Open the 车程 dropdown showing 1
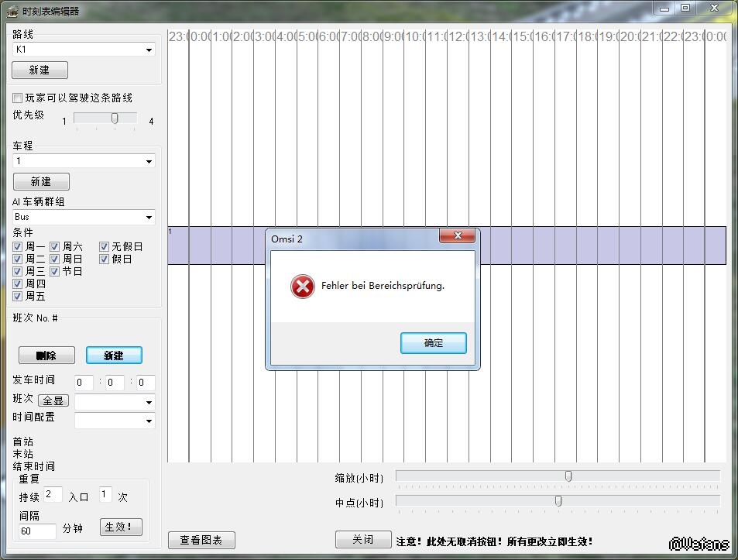Image resolution: width=738 pixels, height=560 pixels. click(x=84, y=161)
